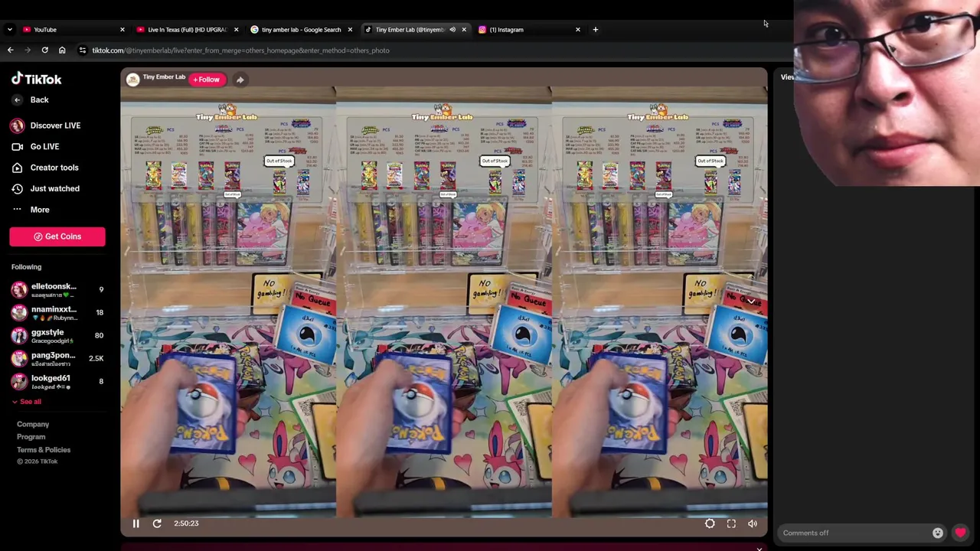Open elletoonsk... following channel
Image resolution: width=980 pixels, height=551 pixels.
[x=57, y=289]
